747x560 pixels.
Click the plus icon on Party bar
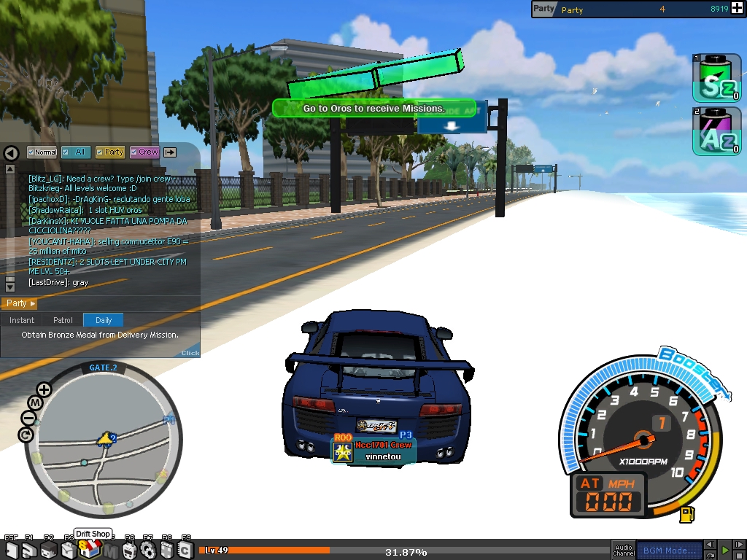737,9
